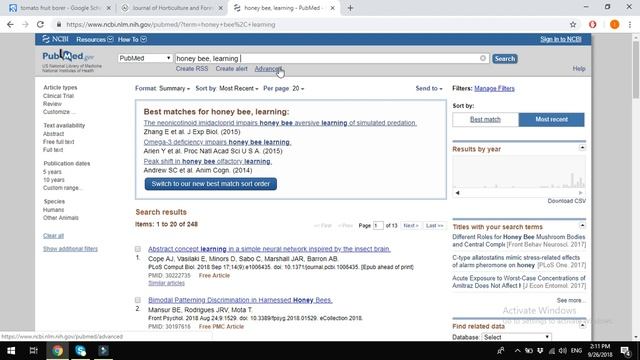Click the site padlock icon in the address bar
This screenshot has width=640, height=360.
coord(59,24)
